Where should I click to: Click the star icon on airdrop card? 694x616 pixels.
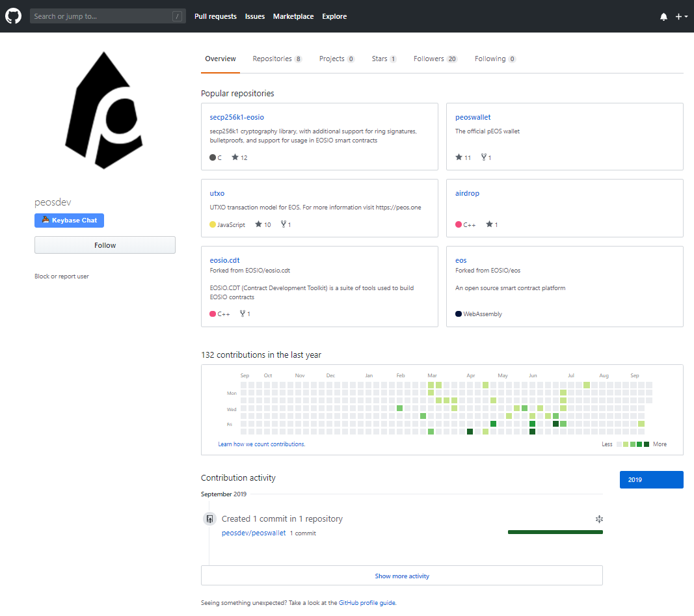(x=489, y=224)
